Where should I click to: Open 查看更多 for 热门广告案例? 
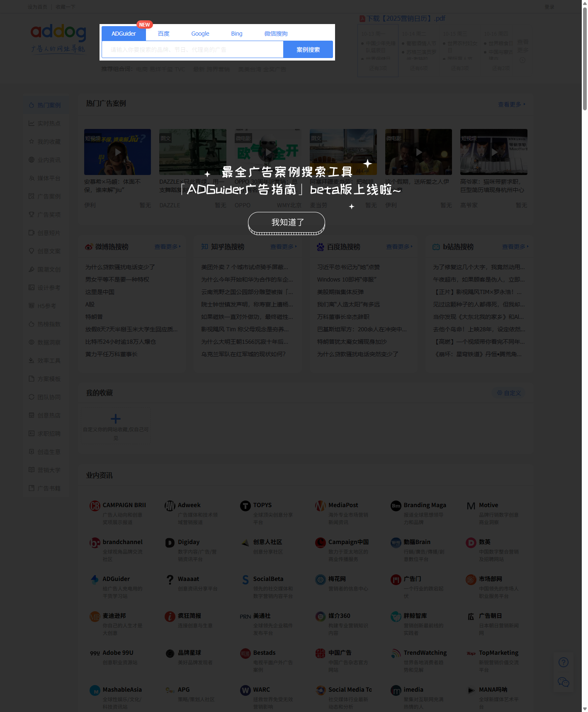tap(512, 104)
